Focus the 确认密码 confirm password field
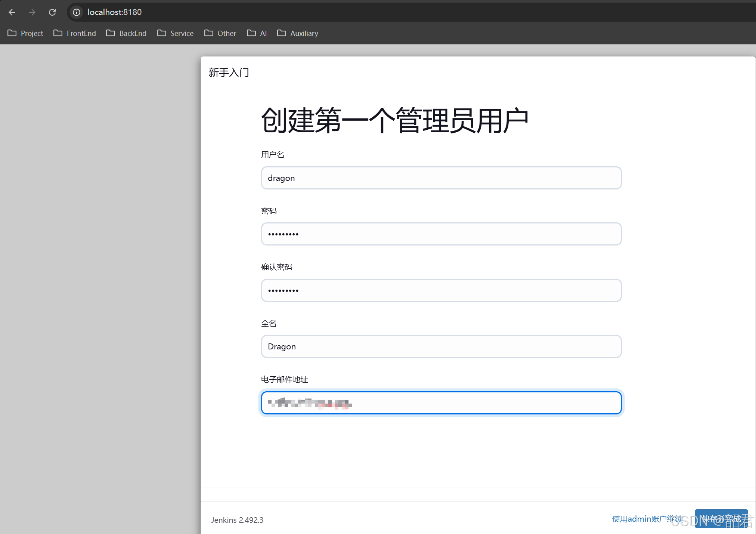This screenshot has height=534, width=756. [x=441, y=290]
